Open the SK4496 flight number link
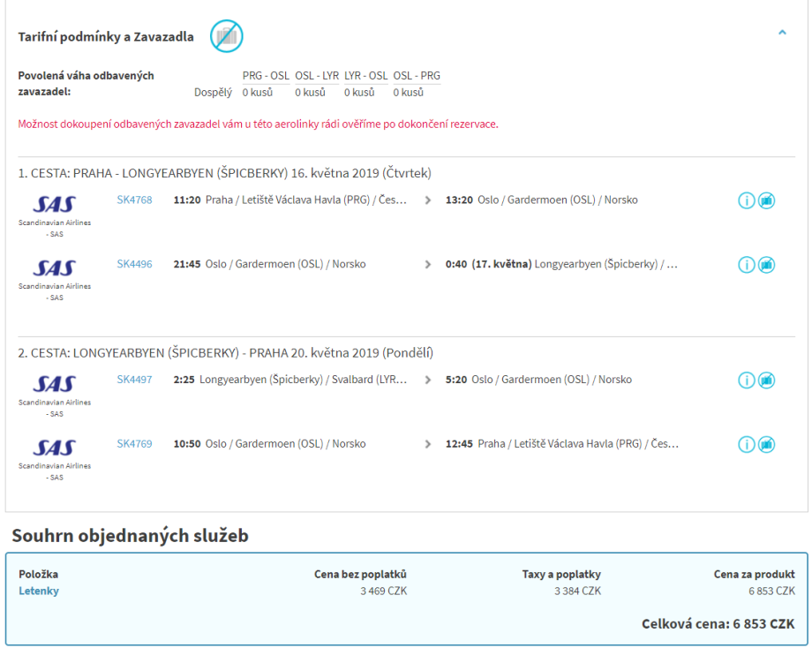The width and height of the screenshot is (812, 648). (134, 265)
